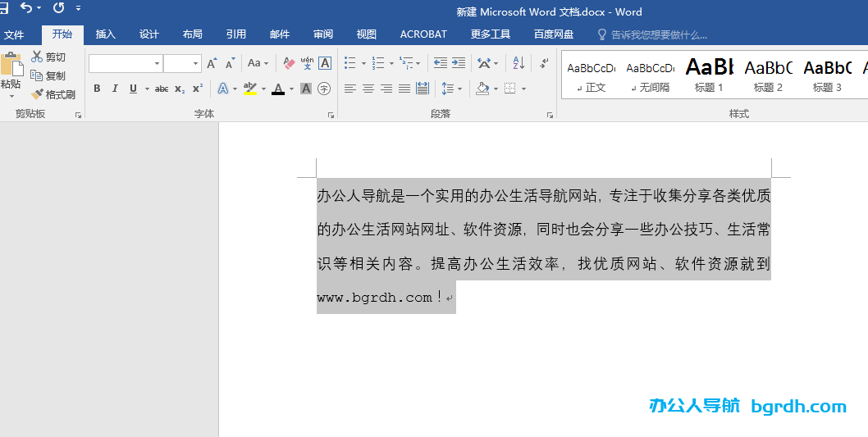Expand the font name dropdown arrow
Viewport: 868px width, 437px height.
click(157, 64)
